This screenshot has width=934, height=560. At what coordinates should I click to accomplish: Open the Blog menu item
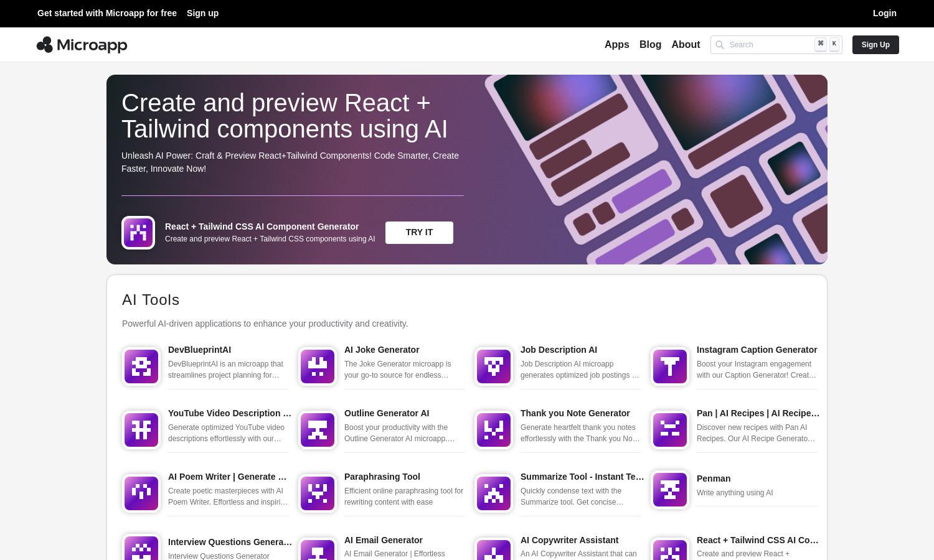tap(650, 45)
